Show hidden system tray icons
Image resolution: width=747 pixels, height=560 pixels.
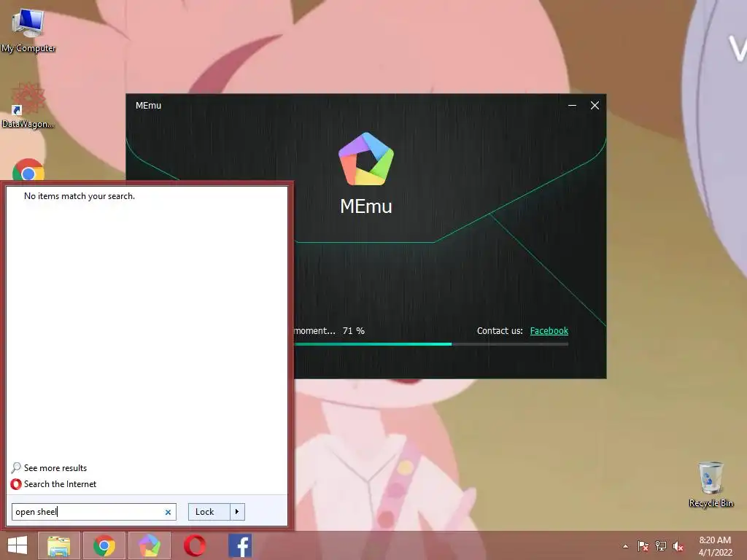point(625,546)
